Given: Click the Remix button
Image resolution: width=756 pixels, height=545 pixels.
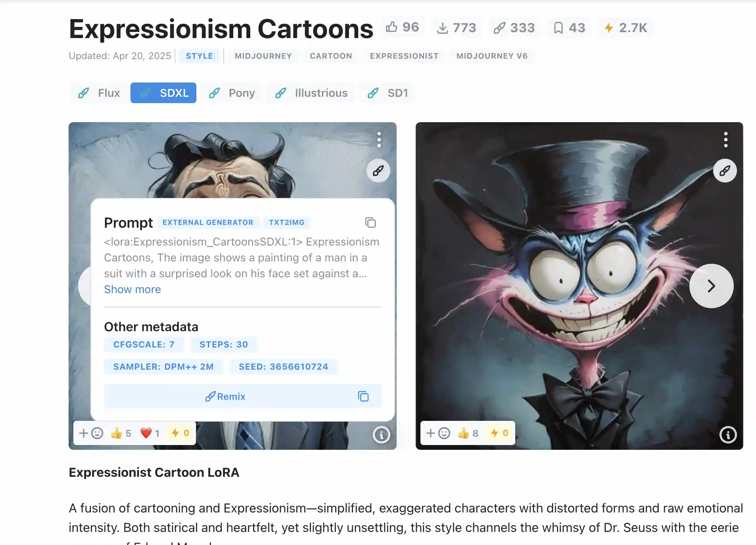Looking at the screenshot, I should point(225,396).
